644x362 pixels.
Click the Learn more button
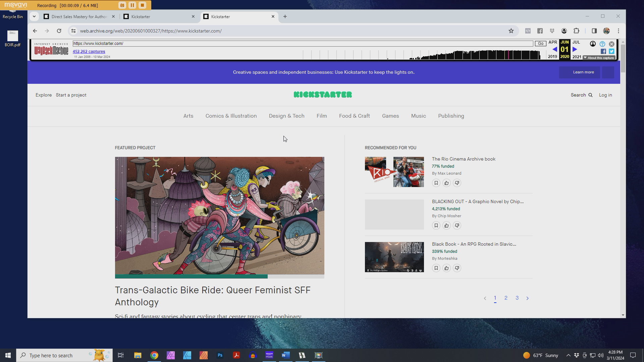coord(583,72)
